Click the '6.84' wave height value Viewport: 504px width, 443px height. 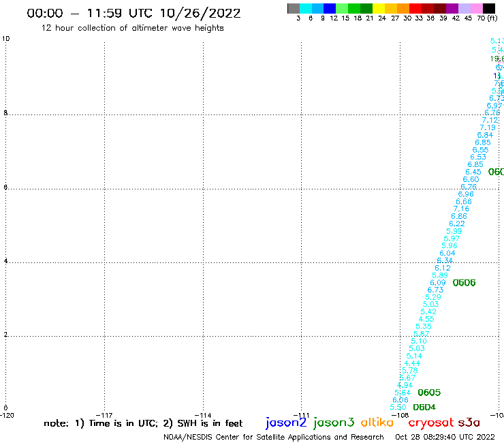(485, 135)
